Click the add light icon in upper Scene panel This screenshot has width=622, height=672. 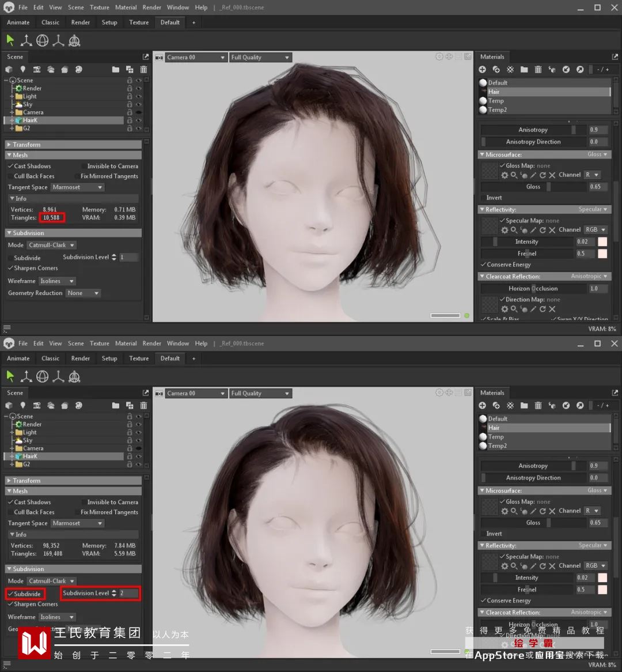click(x=22, y=69)
